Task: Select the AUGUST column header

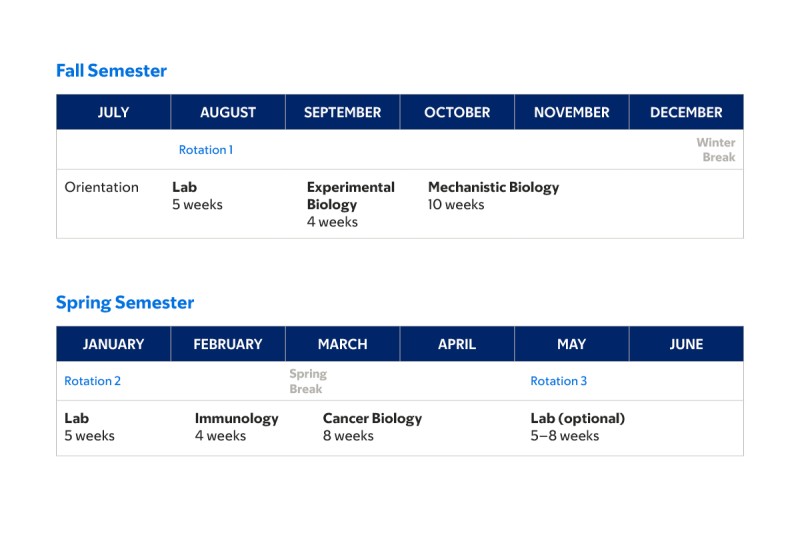Action: 228,112
